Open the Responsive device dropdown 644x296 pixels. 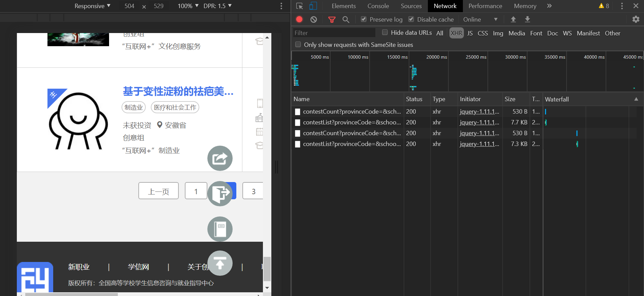92,6
